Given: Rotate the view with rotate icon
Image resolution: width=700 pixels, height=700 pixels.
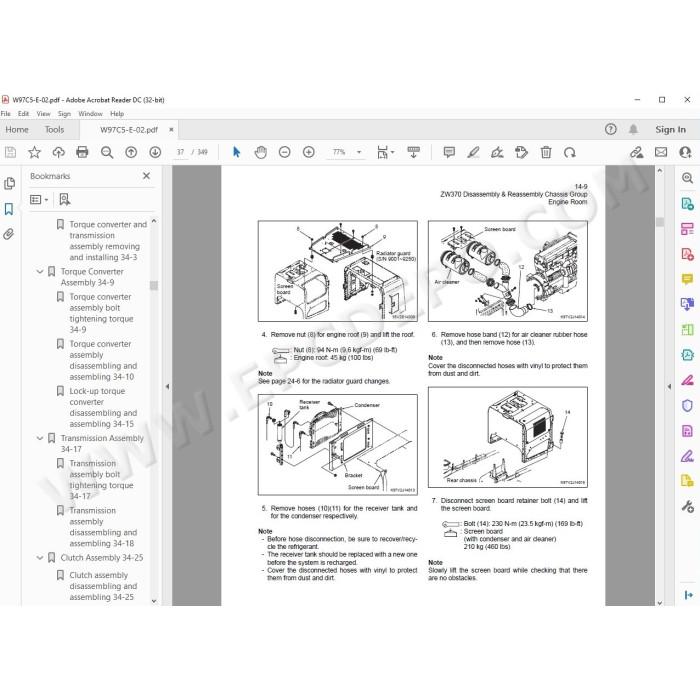Looking at the screenshot, I should pyautogui.click(x=570, y=153).
